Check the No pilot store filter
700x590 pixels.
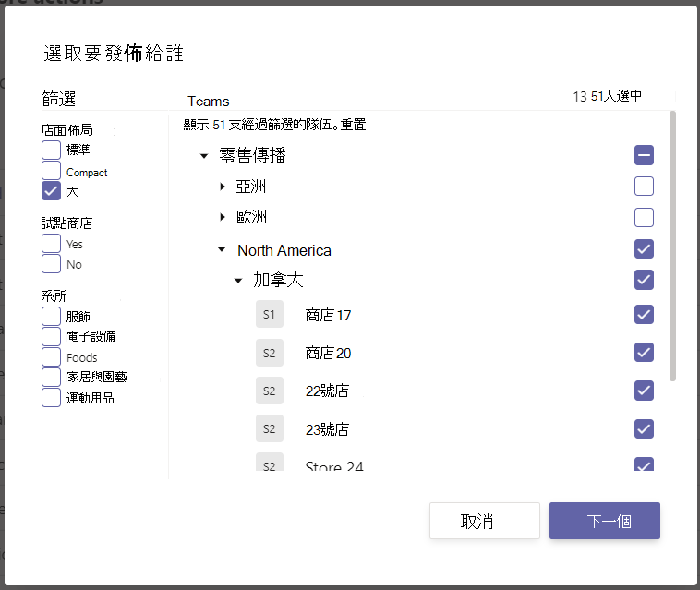point(51,264)
